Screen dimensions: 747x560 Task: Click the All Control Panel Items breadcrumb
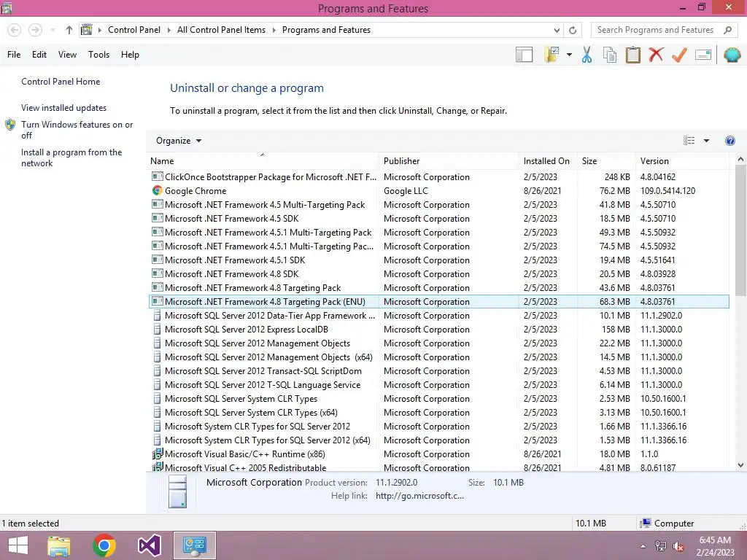point(221,30)
